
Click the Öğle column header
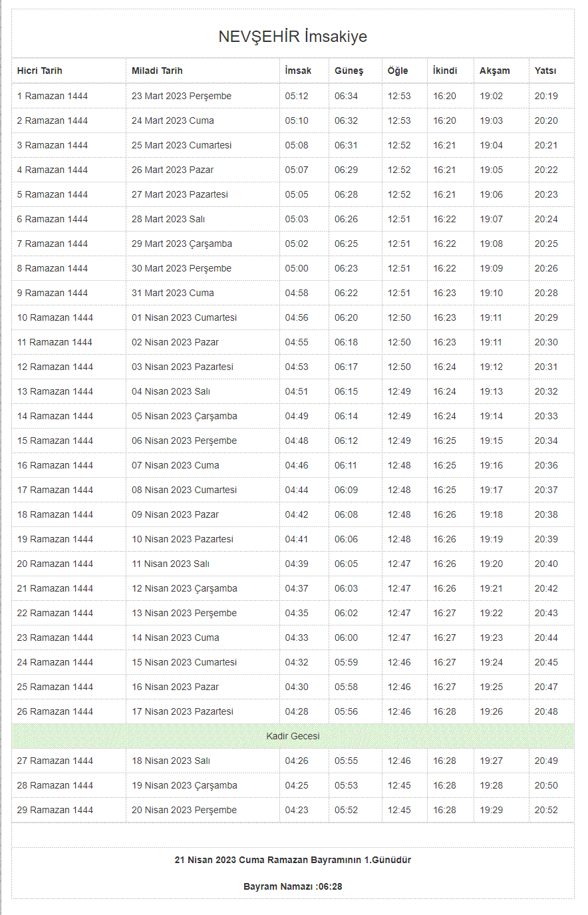(x=398, y=71)
